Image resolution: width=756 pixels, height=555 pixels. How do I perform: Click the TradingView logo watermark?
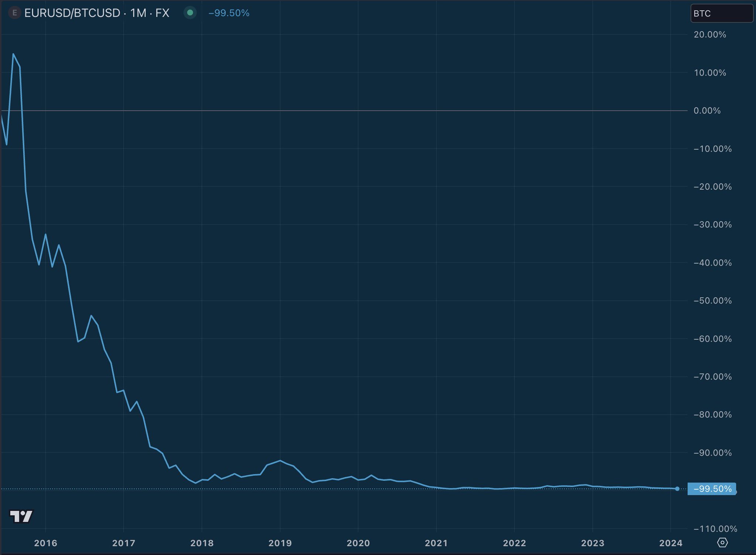21,516
